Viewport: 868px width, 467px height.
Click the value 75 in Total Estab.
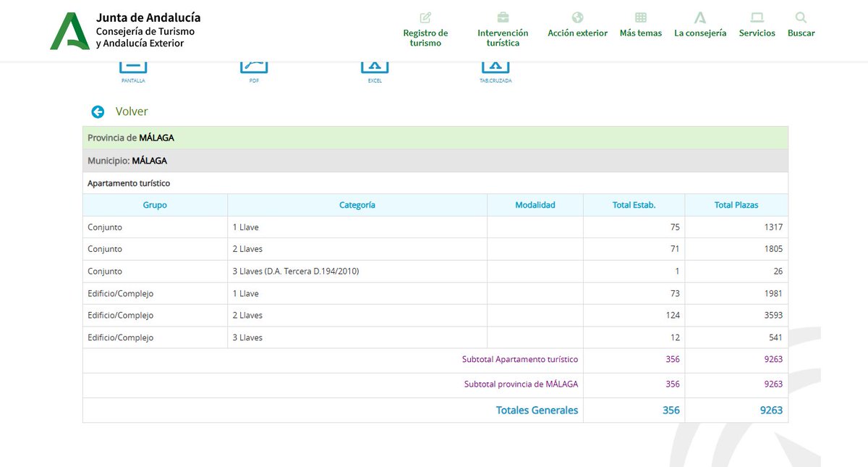pyautogui.click(x=675, y=227)
